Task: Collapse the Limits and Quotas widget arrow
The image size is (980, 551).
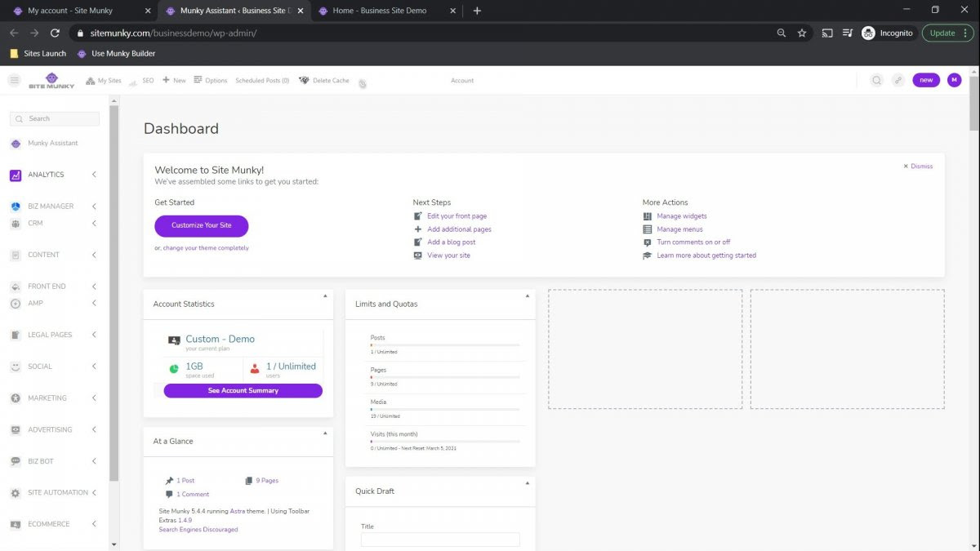Action: click(x=528, y=295)
